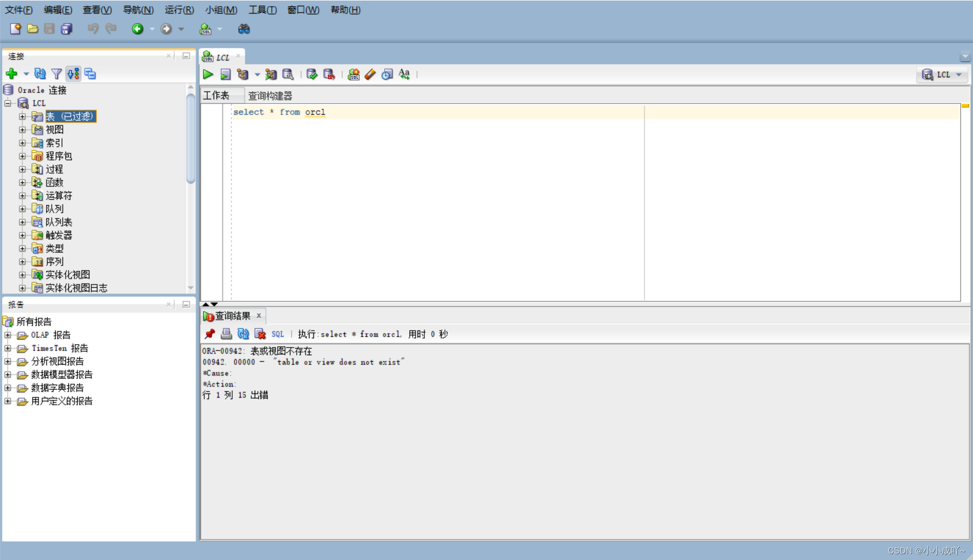Click the eraser Clear icon
The height and width of the screenshot is (560, 973).
[x=371, y=74]
